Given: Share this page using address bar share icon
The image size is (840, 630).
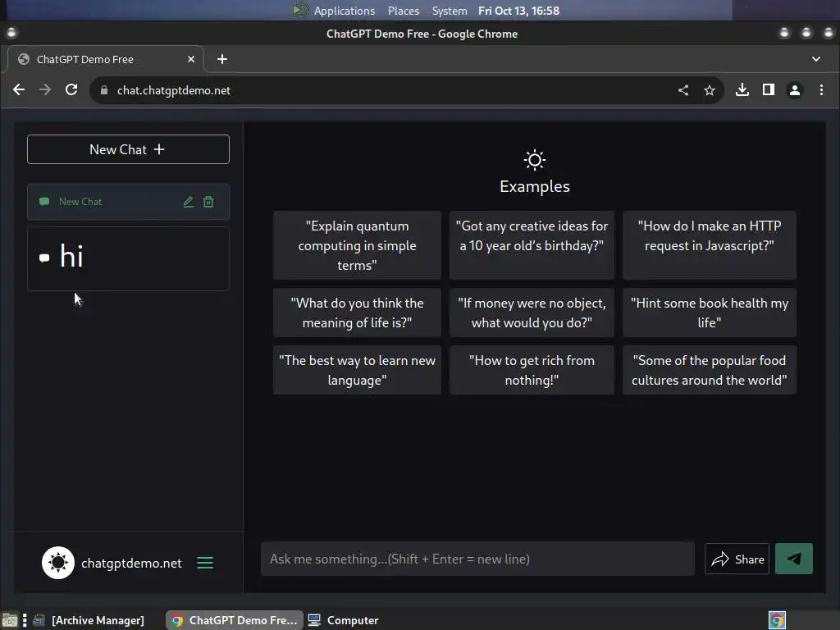Looking at the screenshot, I should [683, 90].
